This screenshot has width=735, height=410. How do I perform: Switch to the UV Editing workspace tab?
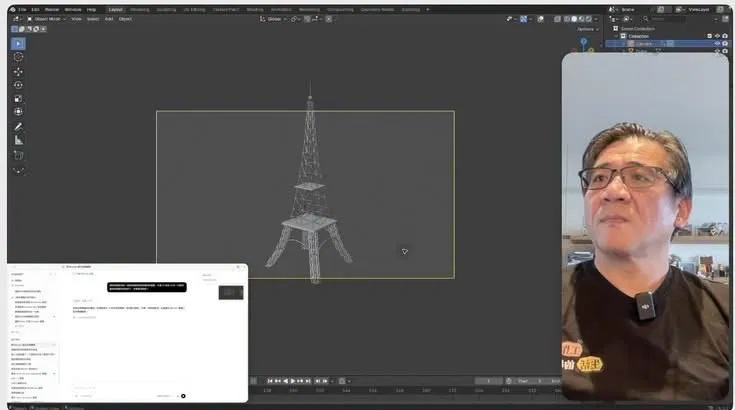point(195,9)
